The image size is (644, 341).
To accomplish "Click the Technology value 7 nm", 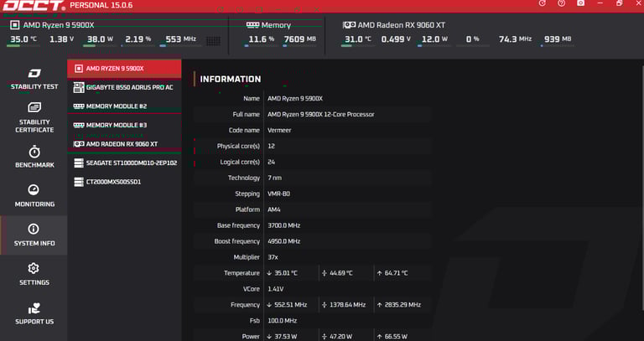I will 274,178.
